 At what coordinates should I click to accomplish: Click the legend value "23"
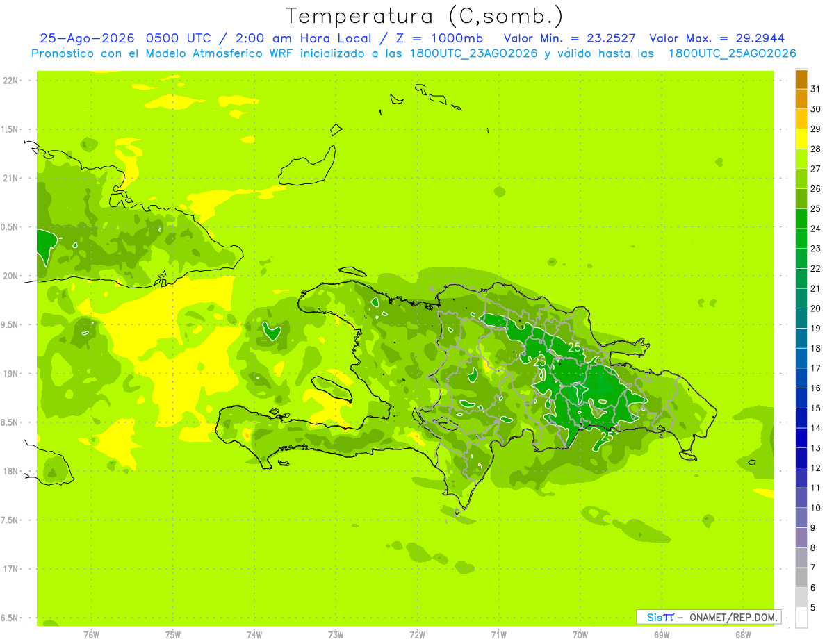point(816,249)
